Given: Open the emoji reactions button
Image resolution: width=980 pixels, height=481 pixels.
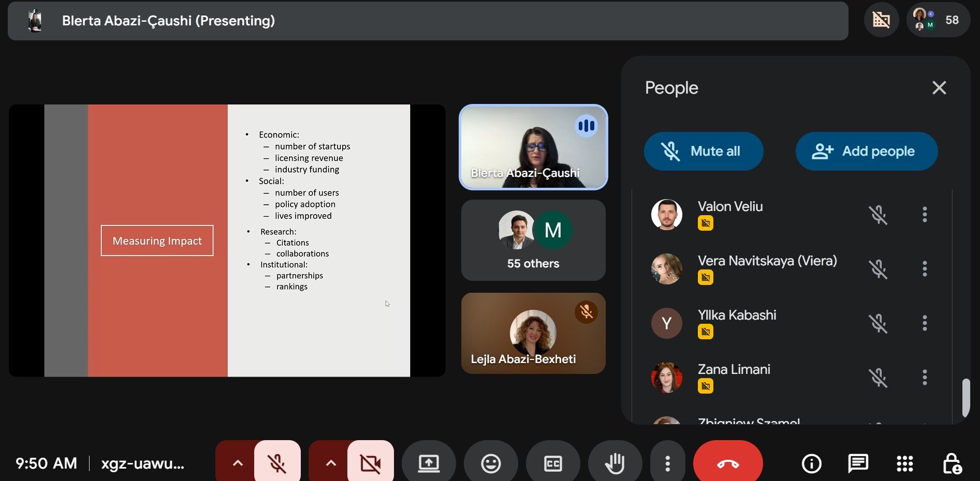Looking at the screenshot, I should [x=491, y=463].
